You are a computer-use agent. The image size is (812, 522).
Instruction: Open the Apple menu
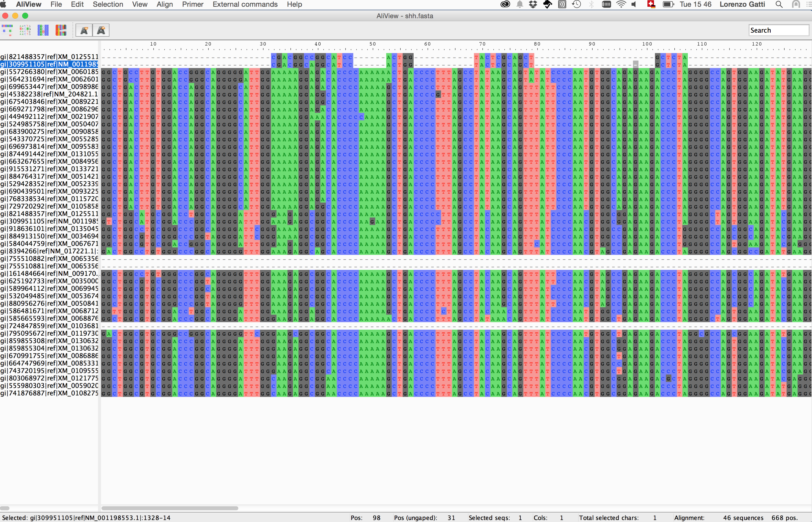[x=3, y=4]
